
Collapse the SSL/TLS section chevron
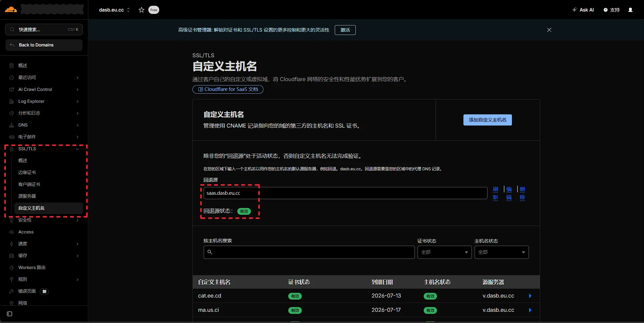pyautogui.click(x=77, y=149)
